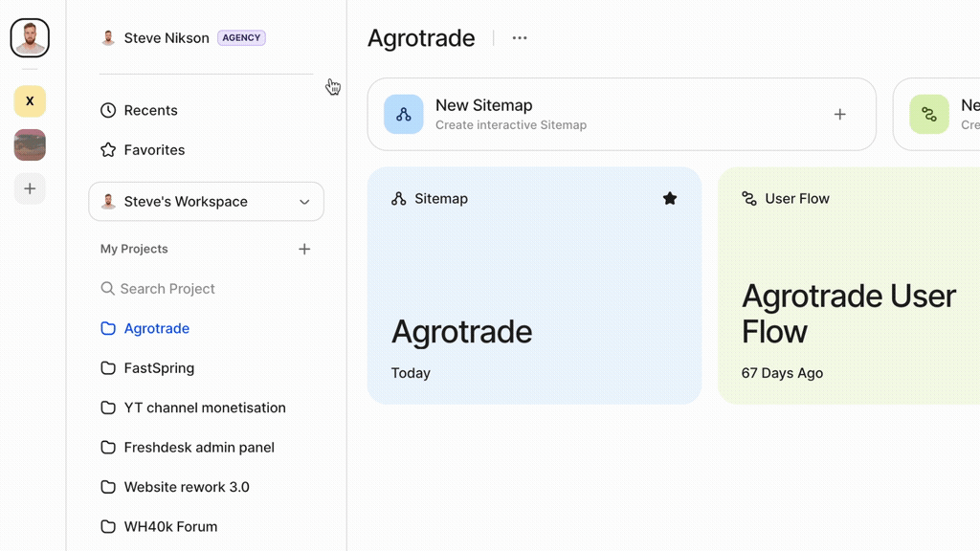
Task: Click the blue New Sitemap icon
Action: coord(404,115)
